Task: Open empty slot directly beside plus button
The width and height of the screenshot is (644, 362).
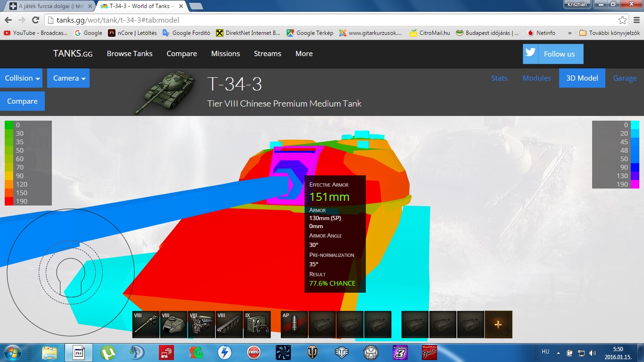Action: pos(471,325)
